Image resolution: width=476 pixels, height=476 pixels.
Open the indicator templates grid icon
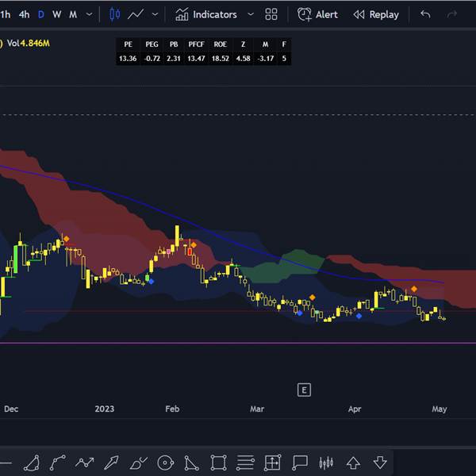pos(271,14)
